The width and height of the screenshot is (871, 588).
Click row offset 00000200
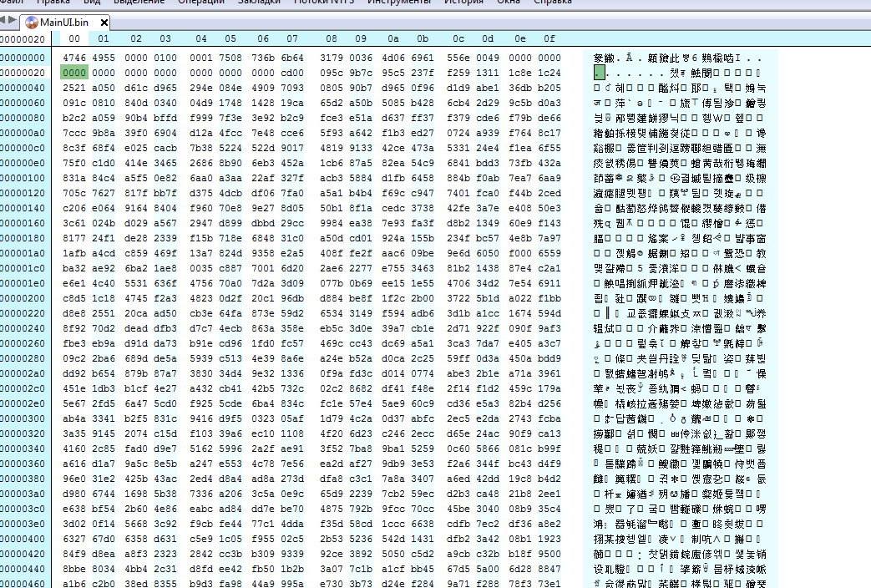pyautogui.click(x=24, y=298)
